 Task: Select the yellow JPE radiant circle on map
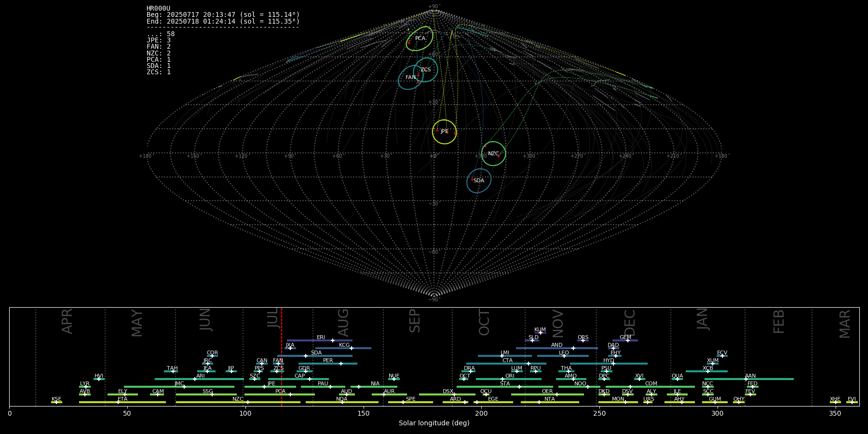tap(444, 132)
